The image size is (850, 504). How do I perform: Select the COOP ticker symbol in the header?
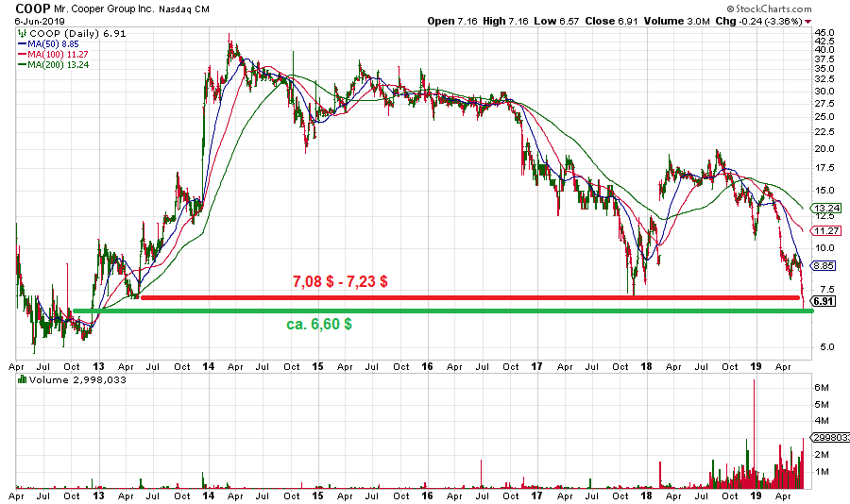(32, 8)
